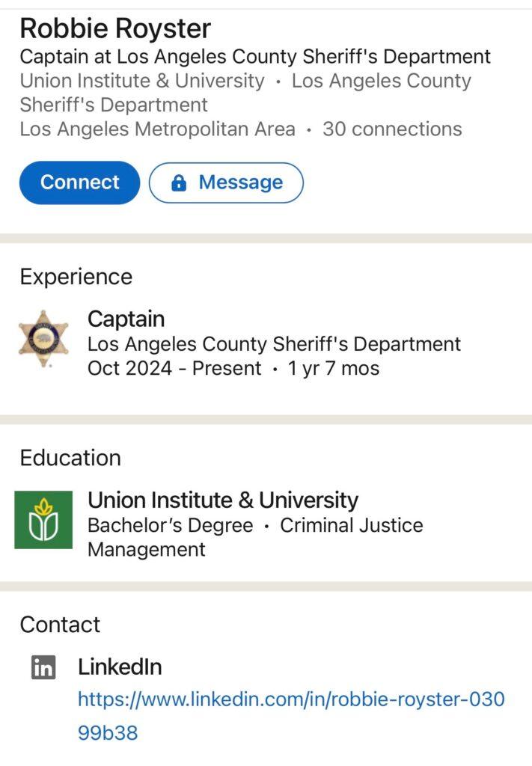Click the Sheriff's Department star badge logo
Viewport: 532px width, 766px height.
click(x=43, y=337)
